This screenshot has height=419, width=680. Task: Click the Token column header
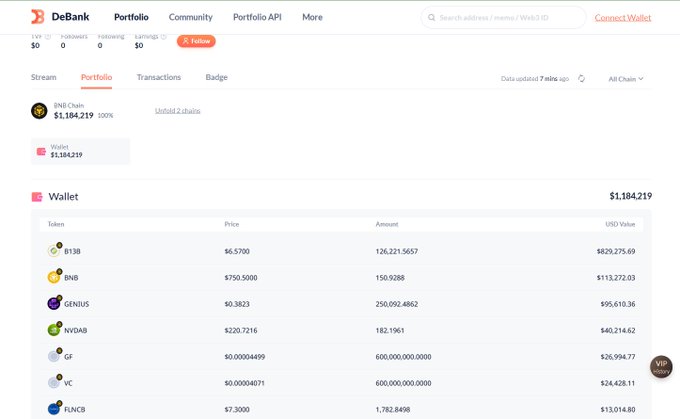[56, 224]
